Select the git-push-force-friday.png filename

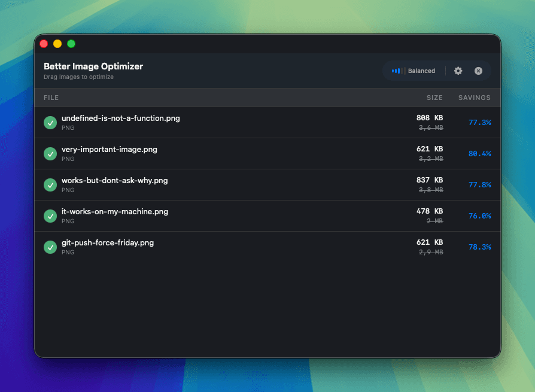pyautogui.click(x=107, y=242)
